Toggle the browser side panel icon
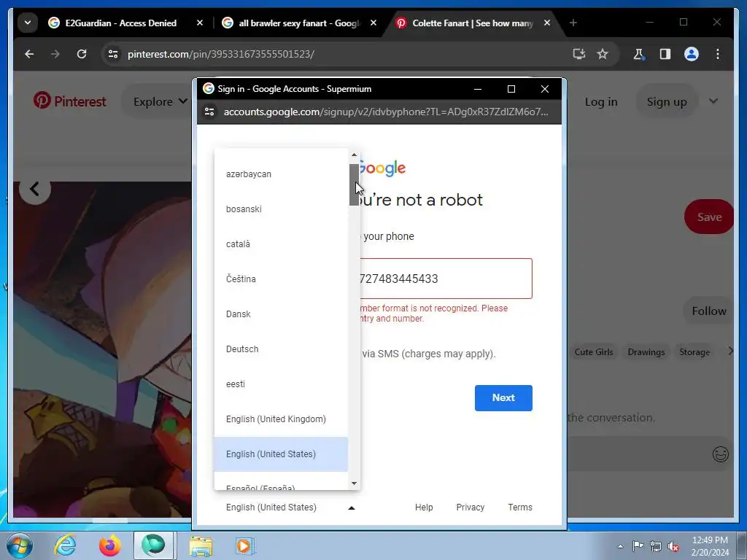This screenshot has width=747, height=560. (665, 54)
